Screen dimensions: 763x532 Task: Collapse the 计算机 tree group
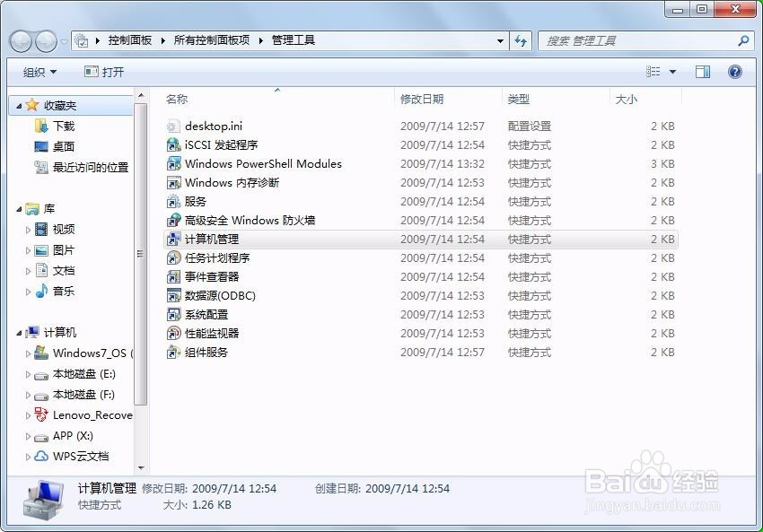click(19, 333)
